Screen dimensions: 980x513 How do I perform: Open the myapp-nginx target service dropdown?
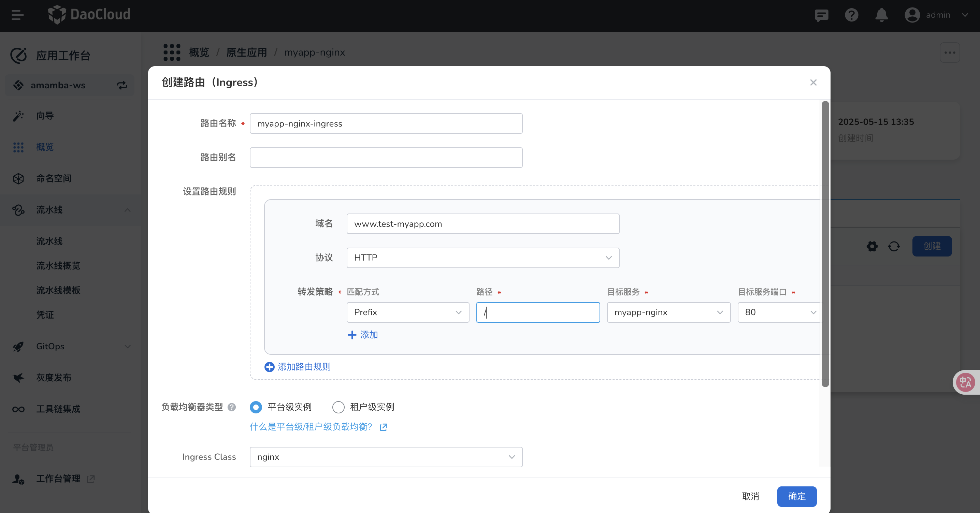(x=668, y=312)
